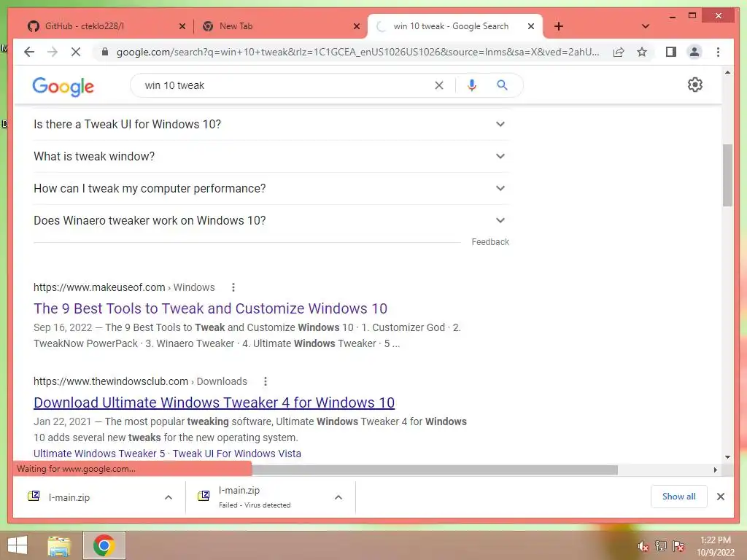Open Tweak UI For Windows Vista sublink
Image resolution: width=747 pixels, height=560 pixels.
[237, 454]
